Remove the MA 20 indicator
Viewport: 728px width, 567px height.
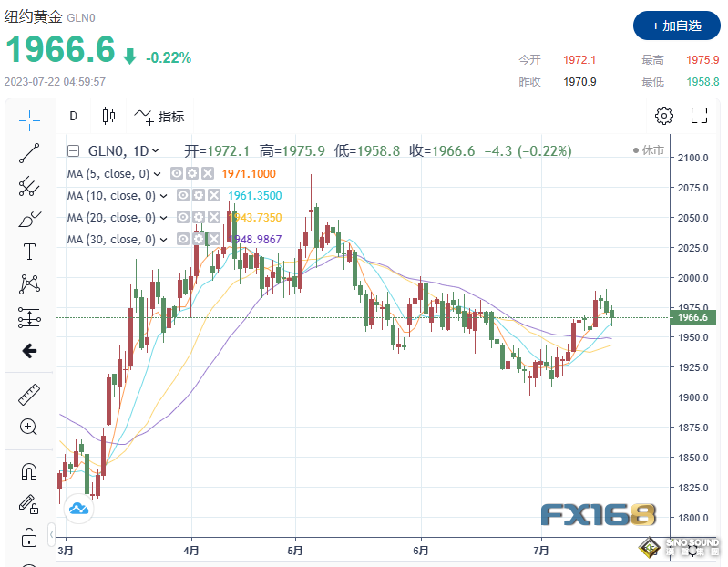coord(214,217)
